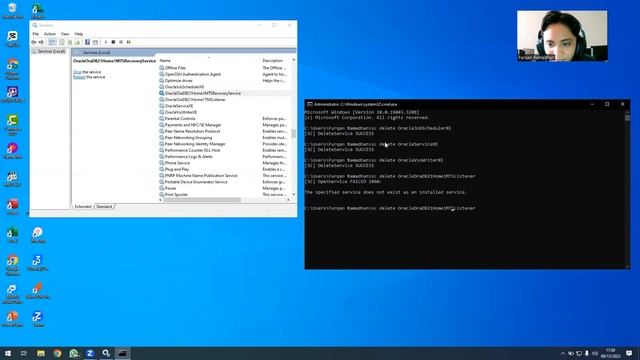Screen dimensions: 640x360
Task: Click the Stop Service square icon
Action: 113,42
